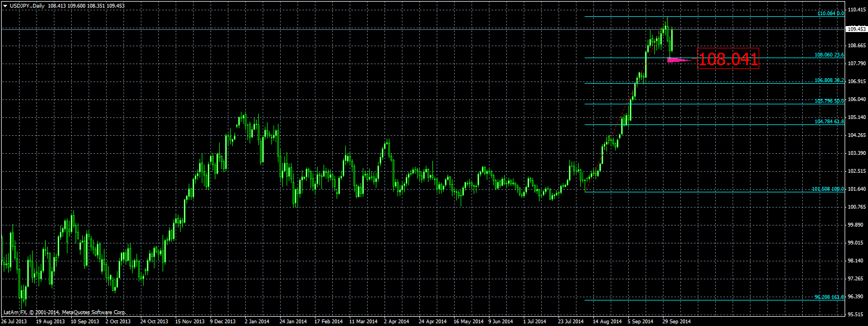Click the 26 Jul 2013 date on time axis
Image resolution: width=868 pixels, height=326 pixels.
click(14, 322)
